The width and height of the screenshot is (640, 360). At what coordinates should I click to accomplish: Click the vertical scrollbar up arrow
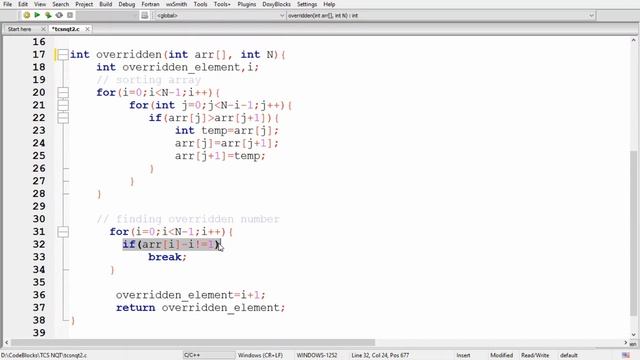coord(633,40)
